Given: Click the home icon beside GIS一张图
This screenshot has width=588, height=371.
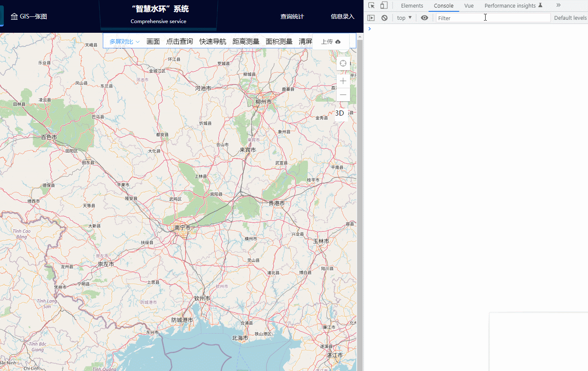Looking at the screenshot, I should pos(14,16).
